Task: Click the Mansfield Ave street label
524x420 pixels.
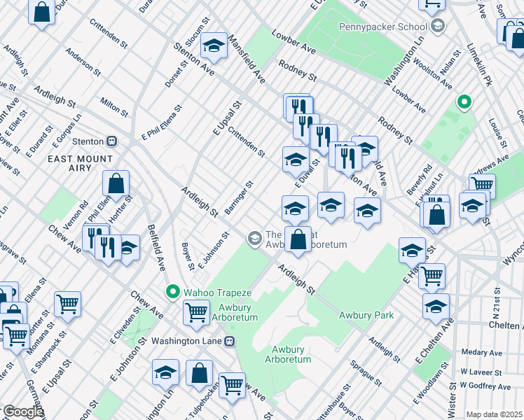Action: 247,59
